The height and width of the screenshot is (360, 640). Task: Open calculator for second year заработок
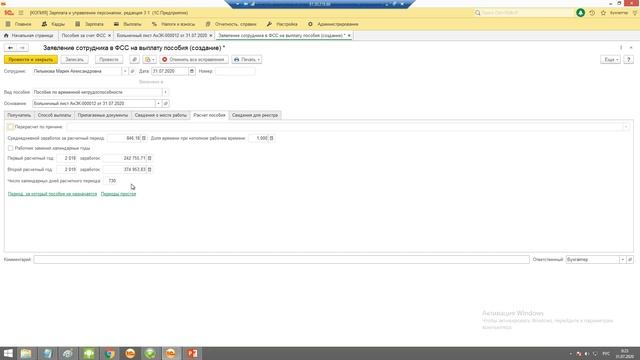[149, 169]
